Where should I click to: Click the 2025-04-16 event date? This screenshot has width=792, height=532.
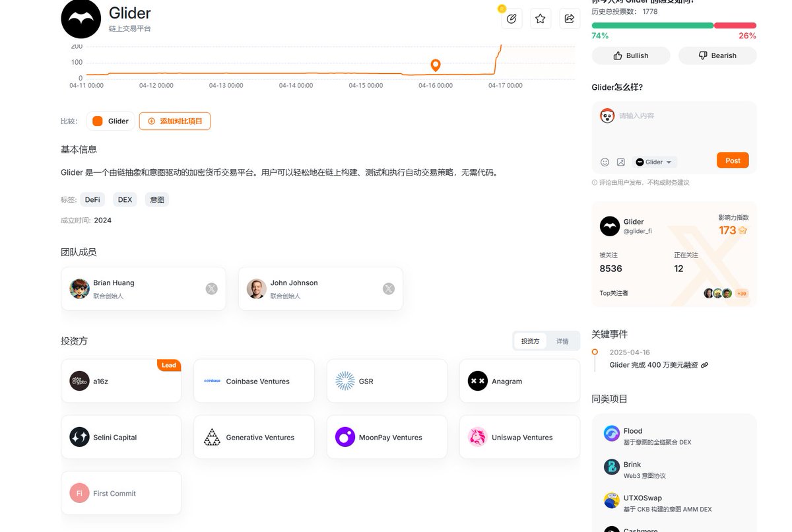pyautogui.click(x=630, y=352)
